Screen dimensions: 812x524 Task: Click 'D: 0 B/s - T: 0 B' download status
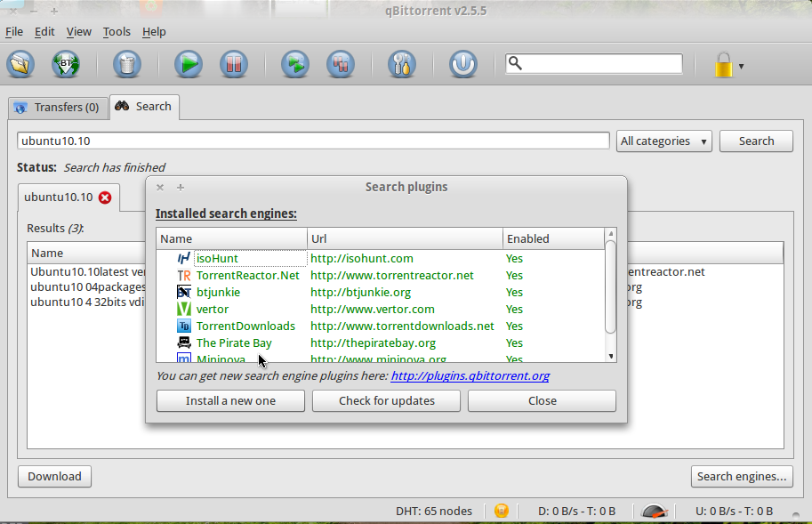pos(576,511)
